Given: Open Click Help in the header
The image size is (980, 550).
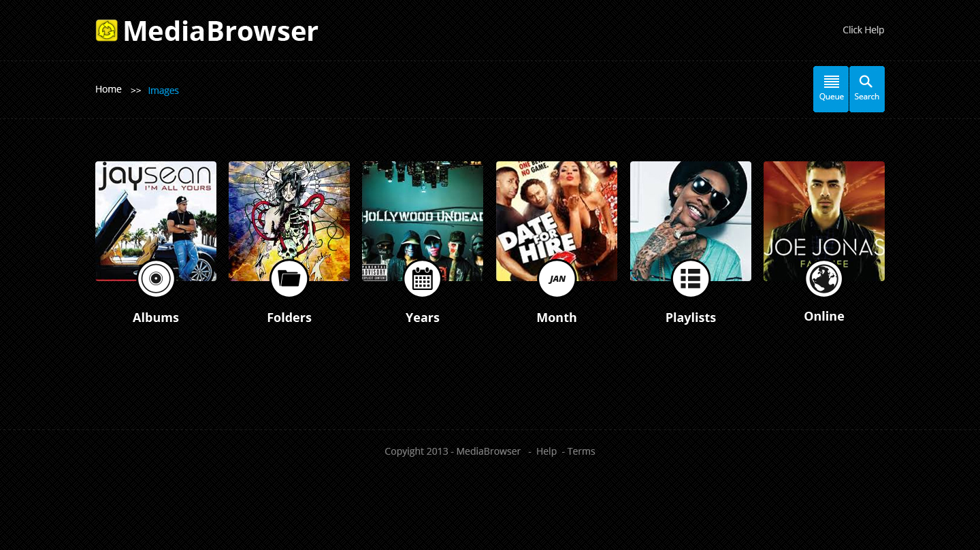Looking at the screenshot, I should 863,30.
